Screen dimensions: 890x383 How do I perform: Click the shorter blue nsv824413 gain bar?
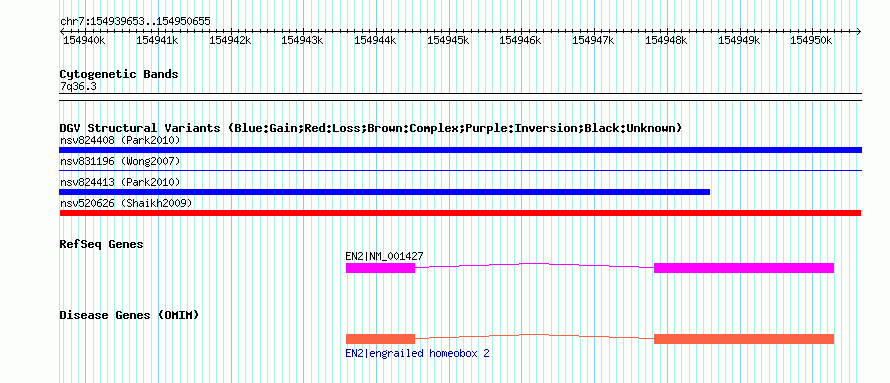pos(385,192)
